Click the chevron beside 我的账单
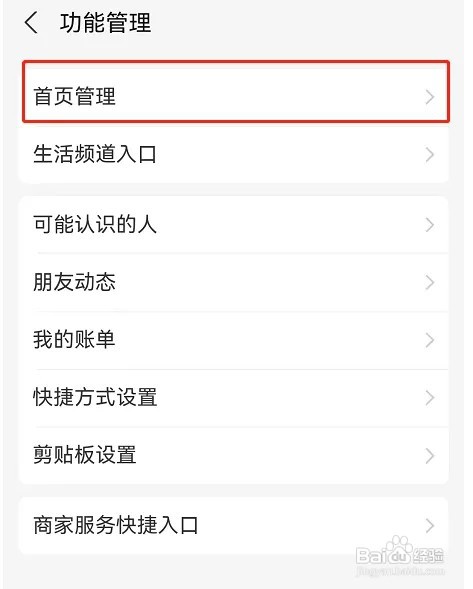Image resolution: width=473 pixels, height=589 pixels. (430, 340)
